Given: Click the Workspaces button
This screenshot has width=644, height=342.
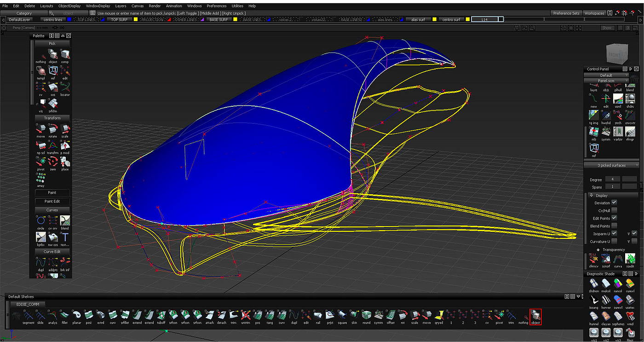Looking at the screenshot, I should [594, 13].
